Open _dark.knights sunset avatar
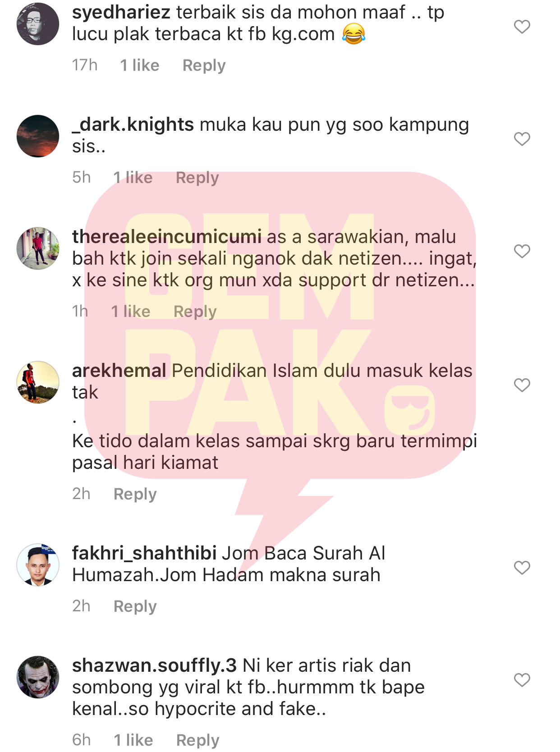The width and height of the screenshot is (560, 752). 38,136
